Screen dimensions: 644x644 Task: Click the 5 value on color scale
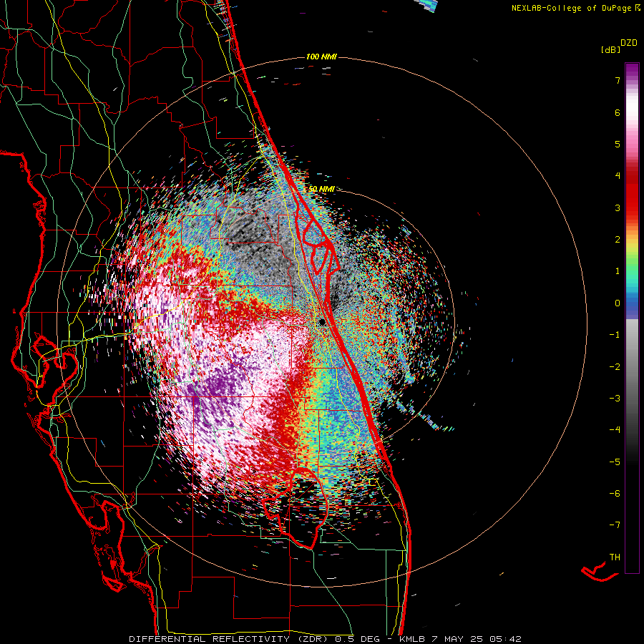pos(618,144)
